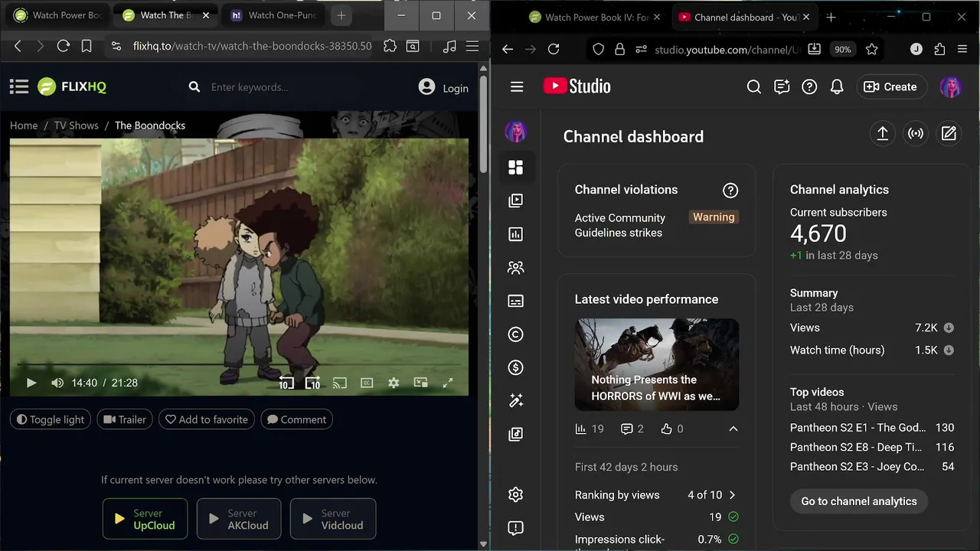
Task: Click the FlixHQ logo
Action: [x=73, y=86]
